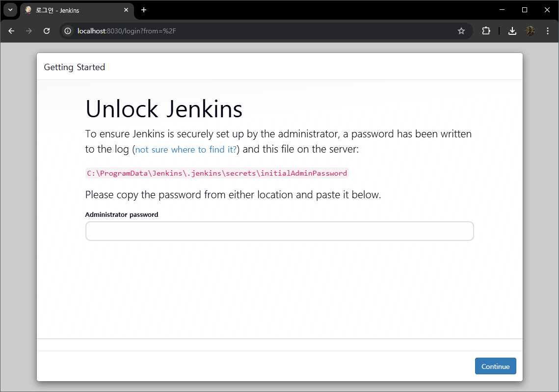Screen dimensions: 559x392
Task: Click the Getting Started header text
Action: [x=75, y=67]
